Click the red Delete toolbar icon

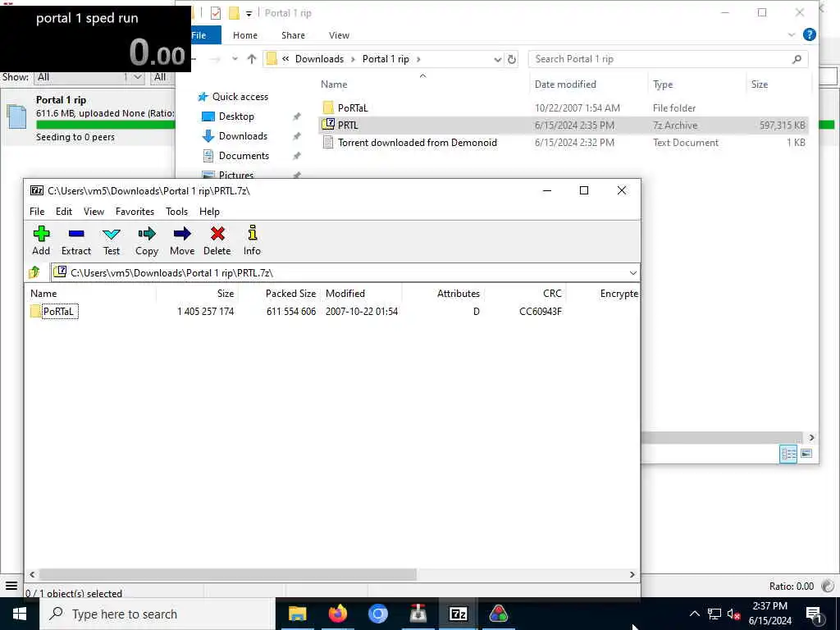coord(217,240)
